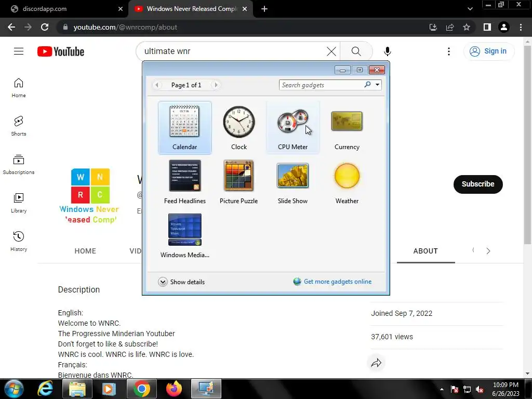Open Library in YouTube sidebar
Image resolution: width=532 pixels, height=399 pixels.
19,203
